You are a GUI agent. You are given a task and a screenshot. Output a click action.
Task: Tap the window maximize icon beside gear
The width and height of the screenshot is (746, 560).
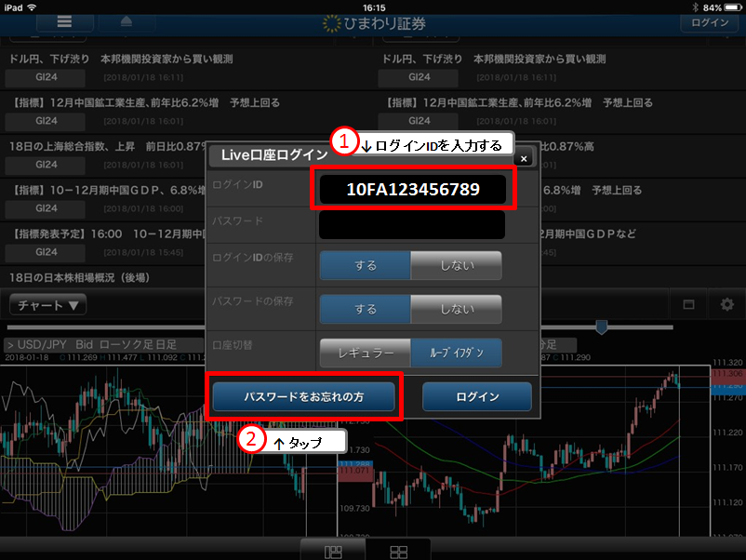click(688, 304)
